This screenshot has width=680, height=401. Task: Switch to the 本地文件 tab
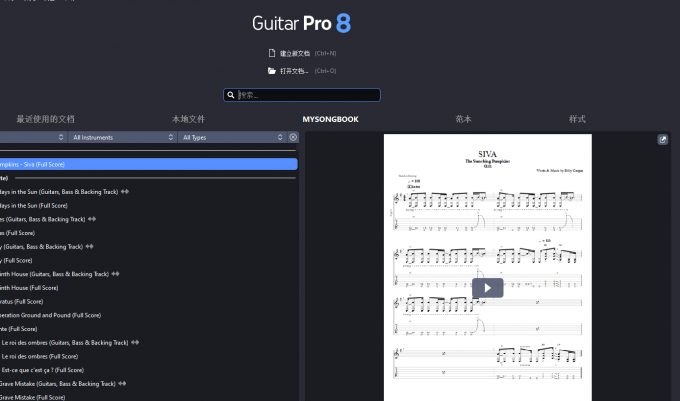(x=188, y=119)
